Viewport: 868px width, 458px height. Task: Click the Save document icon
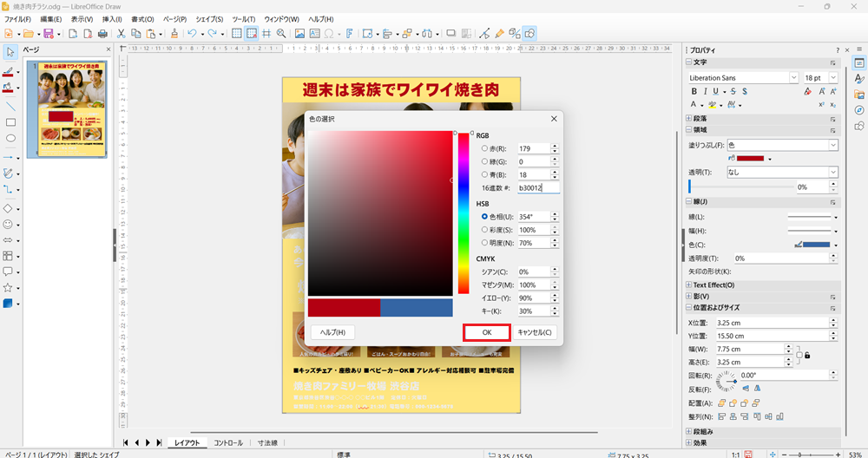[48, 34]
